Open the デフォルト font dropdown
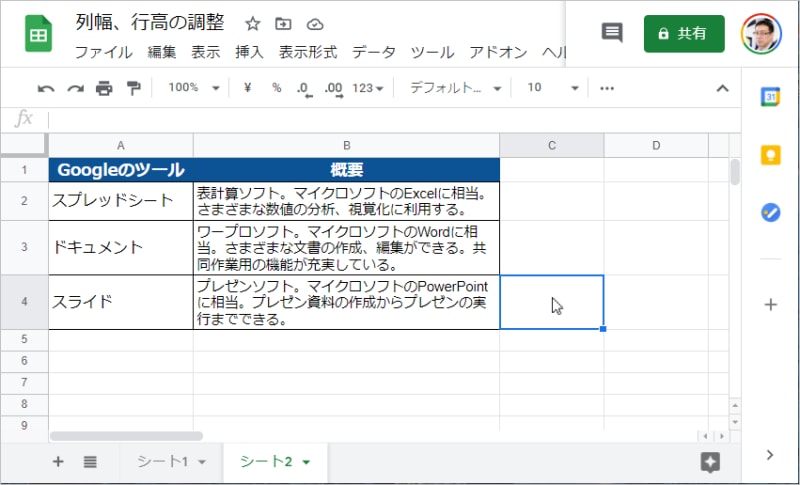Image resolution: width=800 pixels, height=485 pixels. [x=455, y=88]
